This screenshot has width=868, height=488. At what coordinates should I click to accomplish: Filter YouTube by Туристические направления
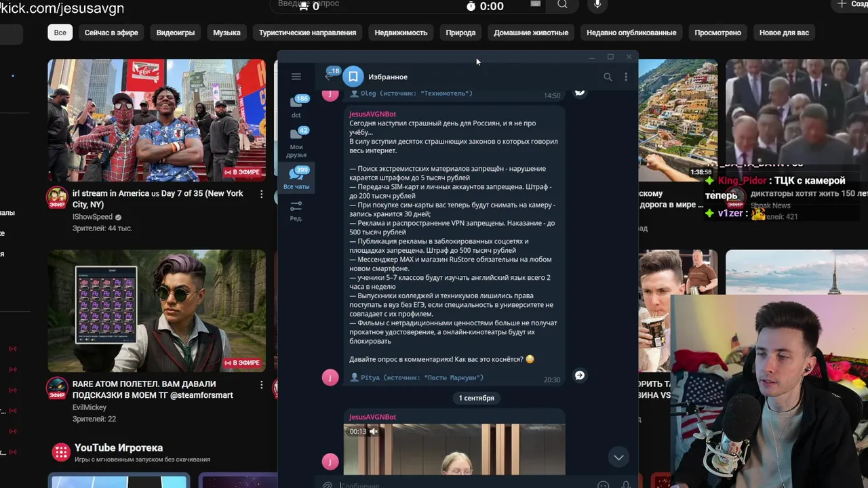(x=307, y=33)
